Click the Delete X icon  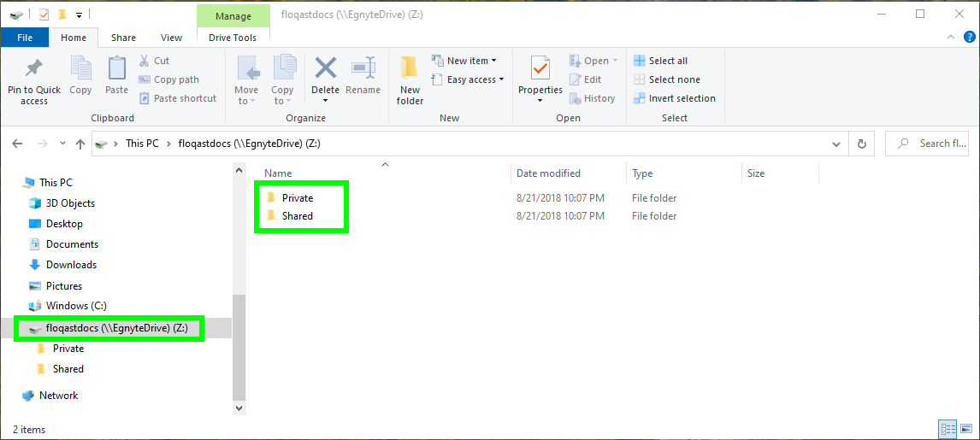(x=325, y=67)
